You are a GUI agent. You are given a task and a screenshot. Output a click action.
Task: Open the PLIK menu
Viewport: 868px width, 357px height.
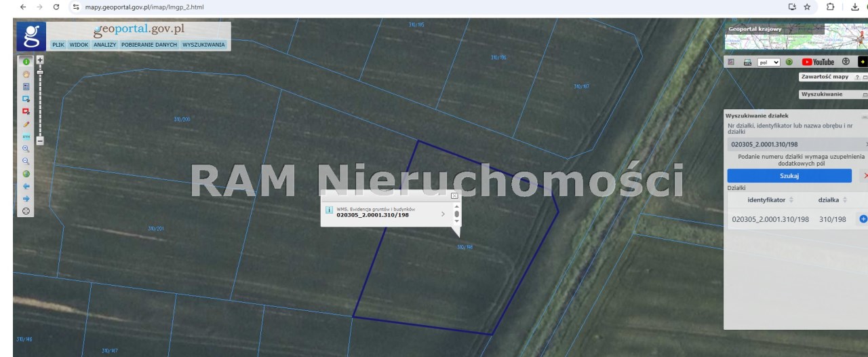click(58, 45)
